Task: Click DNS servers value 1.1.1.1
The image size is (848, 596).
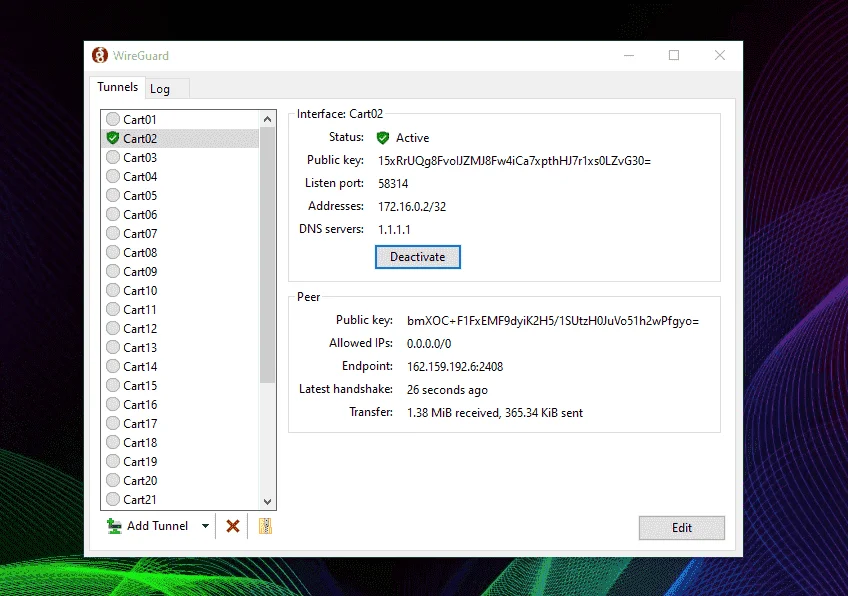Action: pos(394,229)
